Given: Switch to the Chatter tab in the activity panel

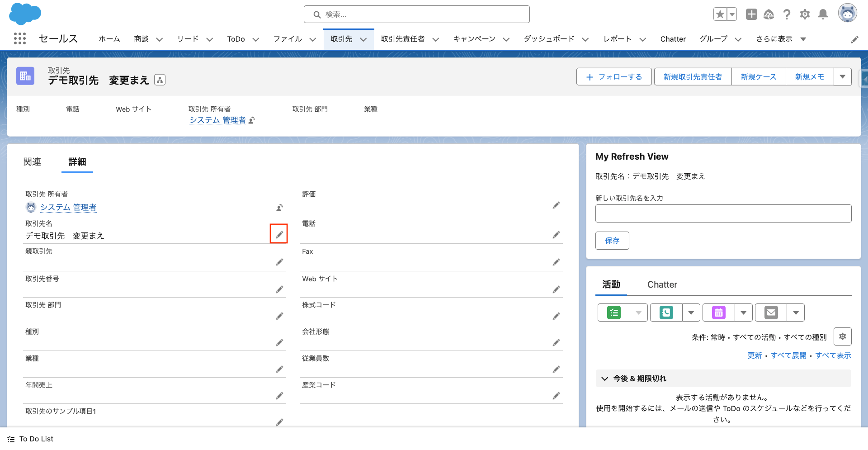Looking at the screenshot, I should [x=662, y=284].
